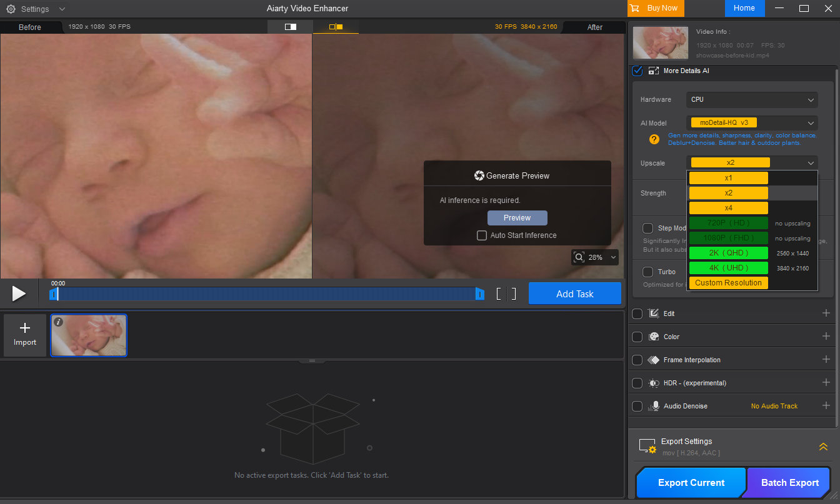Choose the x4 upscale option

728,208
